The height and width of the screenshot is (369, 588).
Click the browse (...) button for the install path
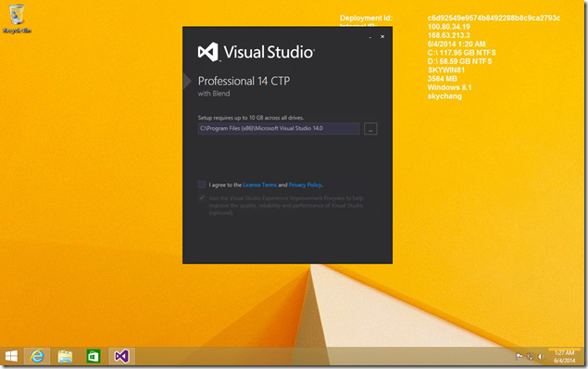(x=370, y=128)
